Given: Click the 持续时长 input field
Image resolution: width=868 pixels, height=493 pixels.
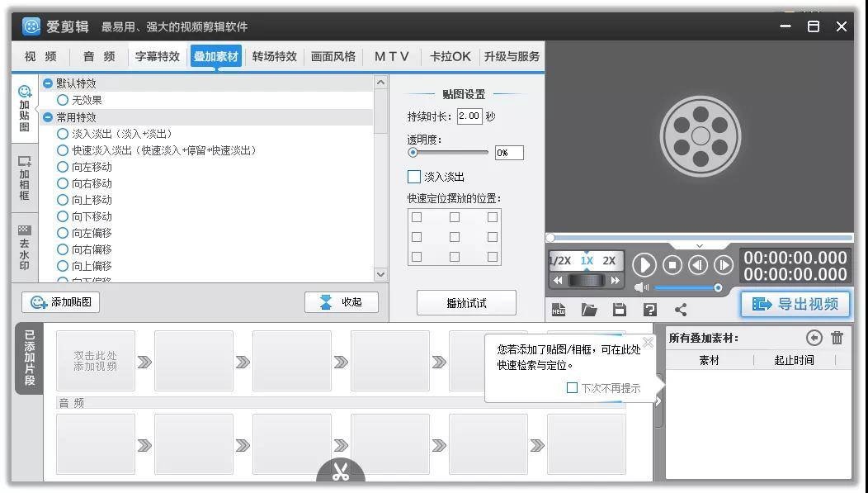Looking at the screenshot, I should (x=469, y=116).
